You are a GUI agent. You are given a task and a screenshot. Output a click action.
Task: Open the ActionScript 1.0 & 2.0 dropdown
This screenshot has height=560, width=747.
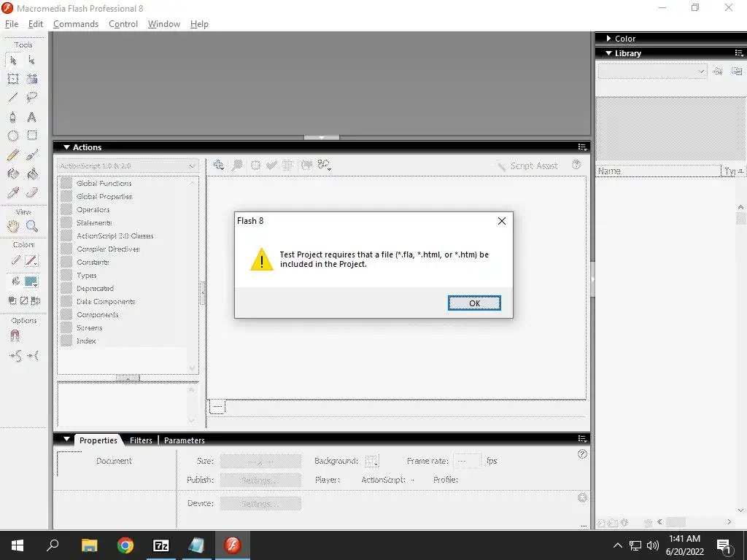pyautogui.click(x=128, y=166)
